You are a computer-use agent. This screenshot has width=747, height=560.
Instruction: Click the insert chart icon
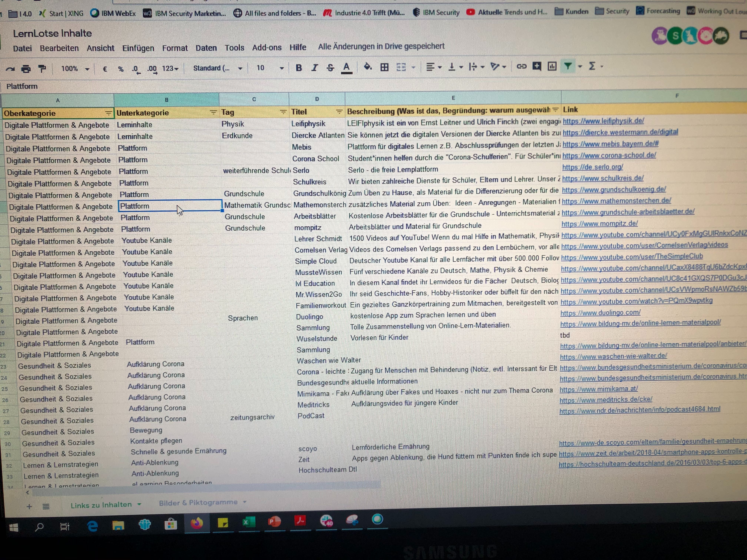pyautogui.click(x=552, y=66)
